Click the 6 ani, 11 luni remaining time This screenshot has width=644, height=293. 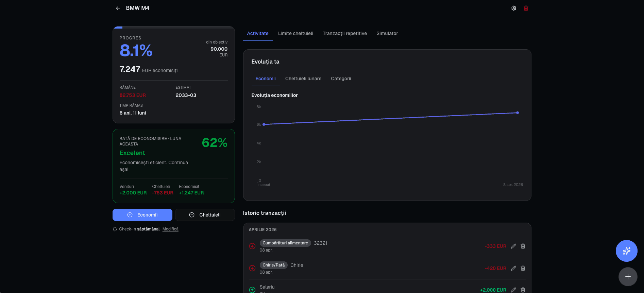coord(133,113)
